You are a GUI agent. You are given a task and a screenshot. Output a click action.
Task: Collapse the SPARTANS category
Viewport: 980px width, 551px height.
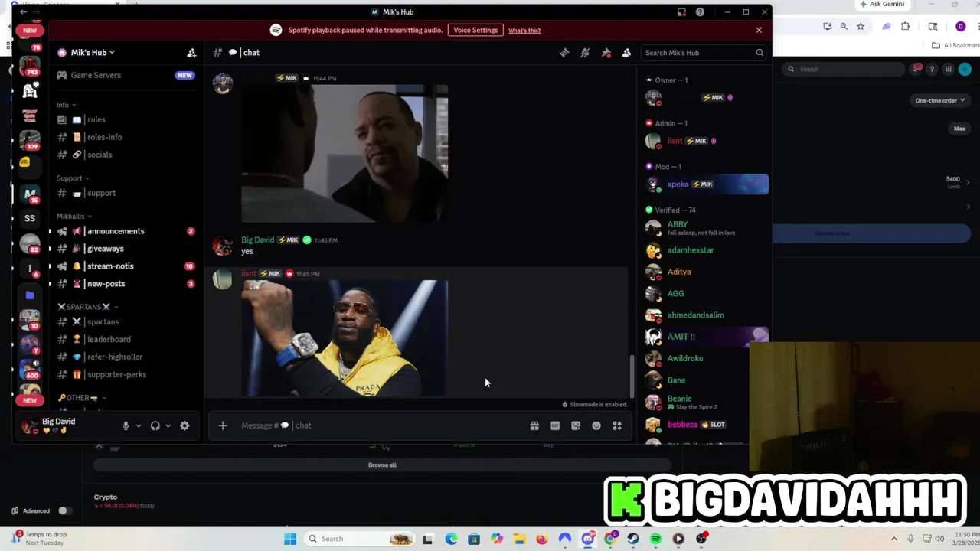(x=87, y=307)
